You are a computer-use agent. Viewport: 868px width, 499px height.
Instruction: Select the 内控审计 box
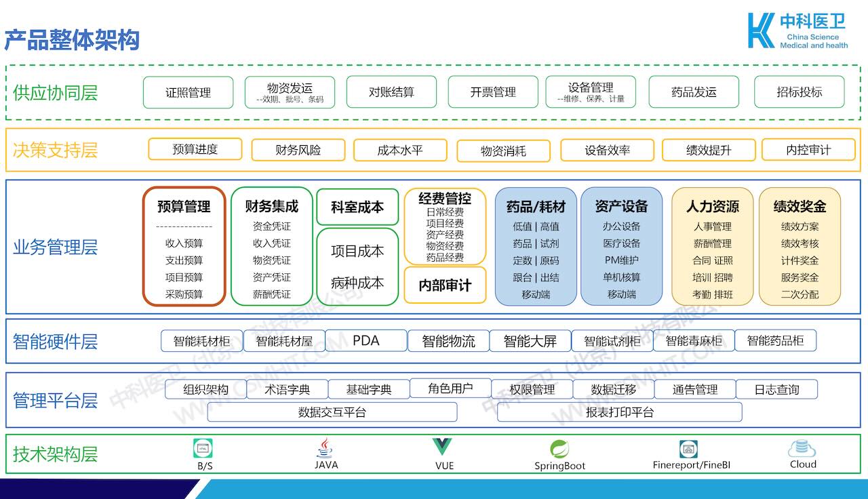808,149
